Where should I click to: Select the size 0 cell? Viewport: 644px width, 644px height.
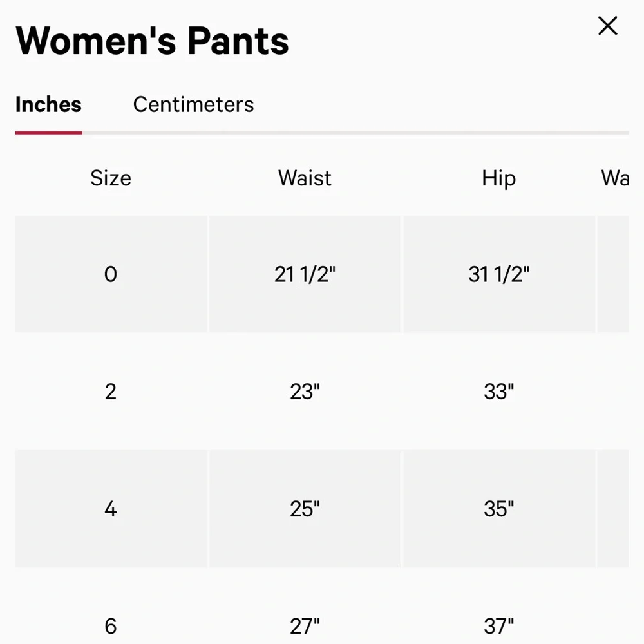pos(111,274)
